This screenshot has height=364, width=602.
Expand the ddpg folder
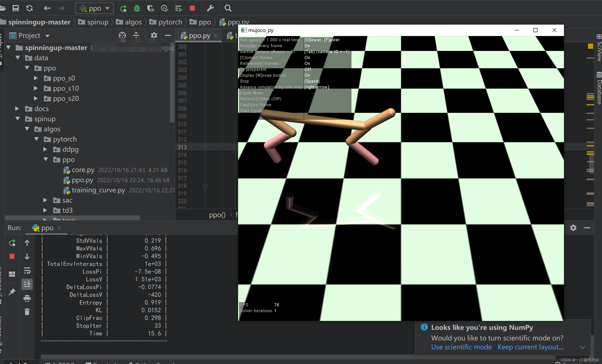[x=45, y=149]
